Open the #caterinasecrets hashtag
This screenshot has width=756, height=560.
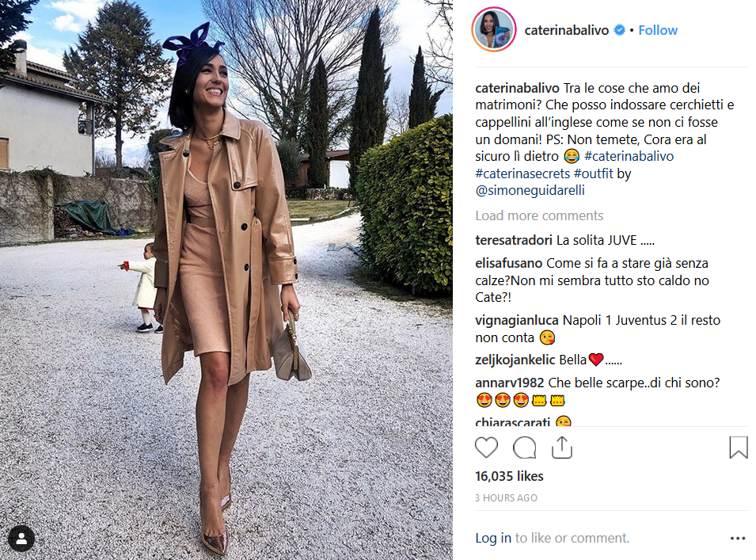point(522,173)
